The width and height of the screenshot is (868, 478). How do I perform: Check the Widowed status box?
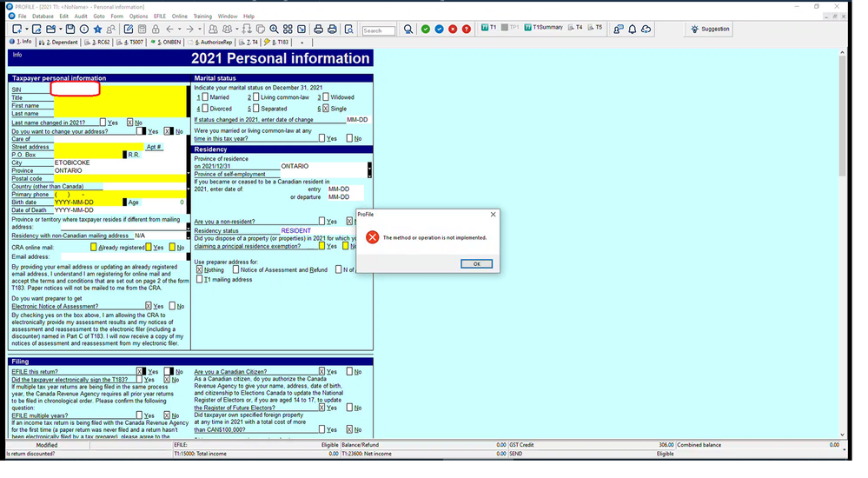(x=326, y=97)
